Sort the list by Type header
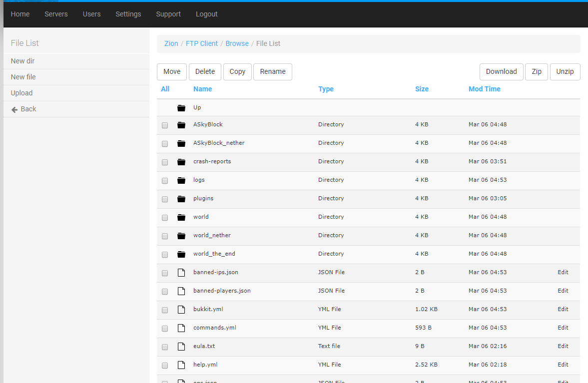 click(326, 89)
